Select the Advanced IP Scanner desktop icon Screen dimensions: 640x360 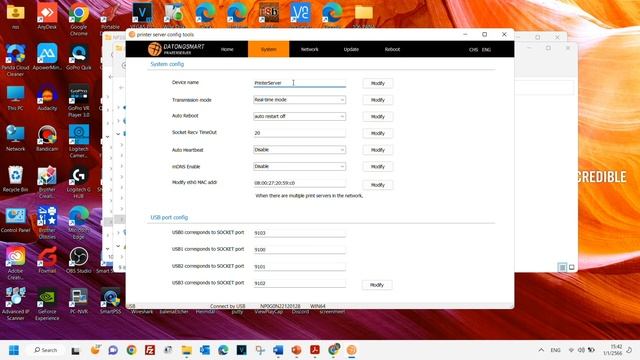pos(16,303)
